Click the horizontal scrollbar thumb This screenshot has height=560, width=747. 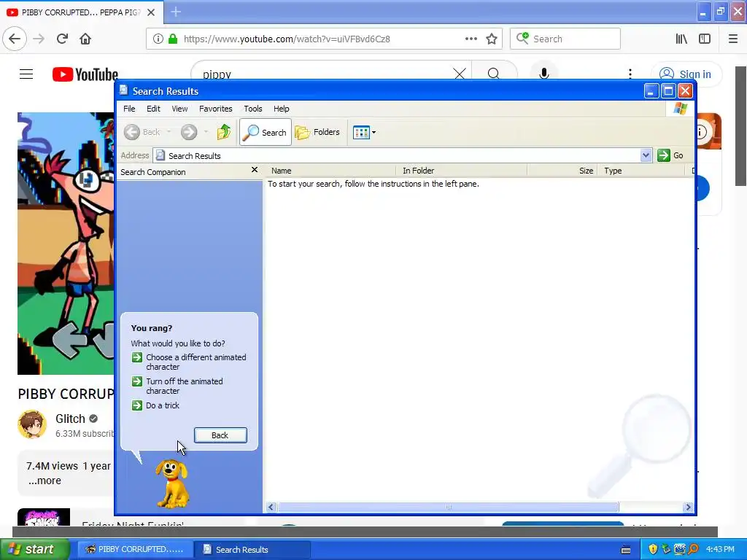449,507
